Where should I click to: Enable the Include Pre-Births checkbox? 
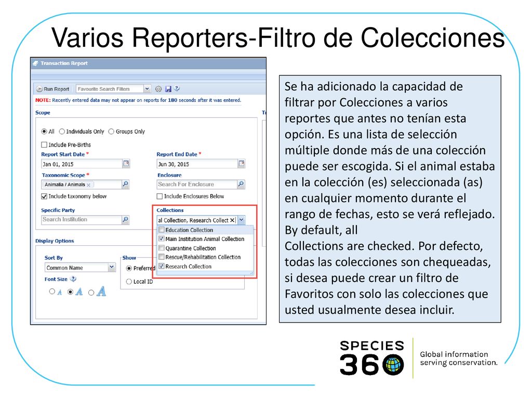click(x=44, y=145)
